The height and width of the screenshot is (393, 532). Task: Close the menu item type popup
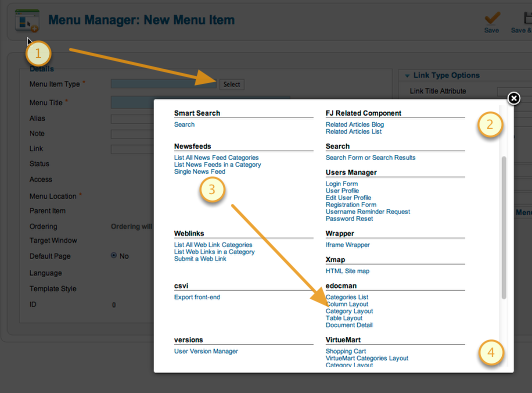(x=514, y=98)
